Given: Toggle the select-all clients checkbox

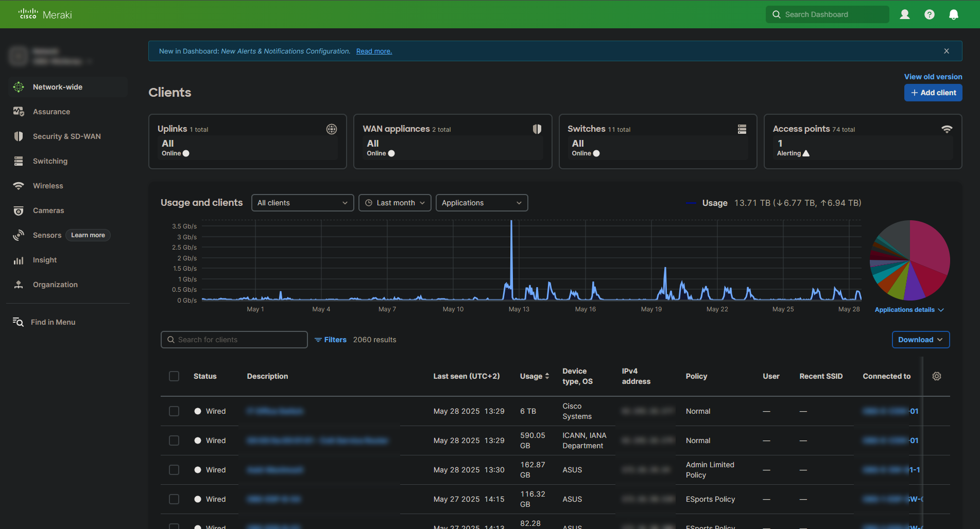Looking at the screenshot, I should (174, 376).
